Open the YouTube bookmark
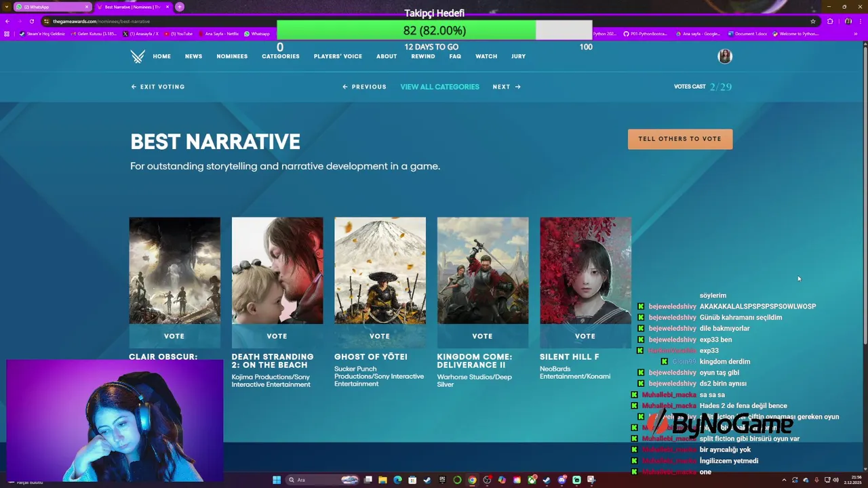 tap(178, 33)
